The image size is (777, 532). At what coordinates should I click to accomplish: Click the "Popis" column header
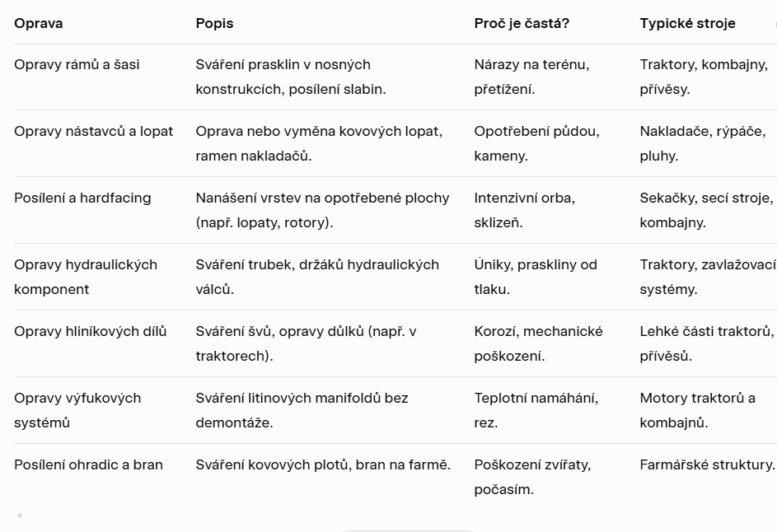214,23
